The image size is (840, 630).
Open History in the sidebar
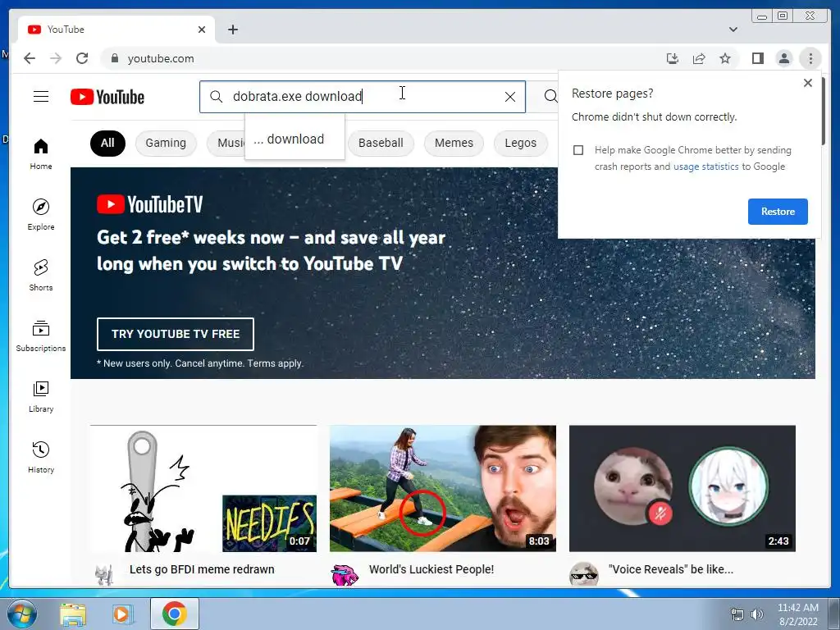click(x=41, y=457)
